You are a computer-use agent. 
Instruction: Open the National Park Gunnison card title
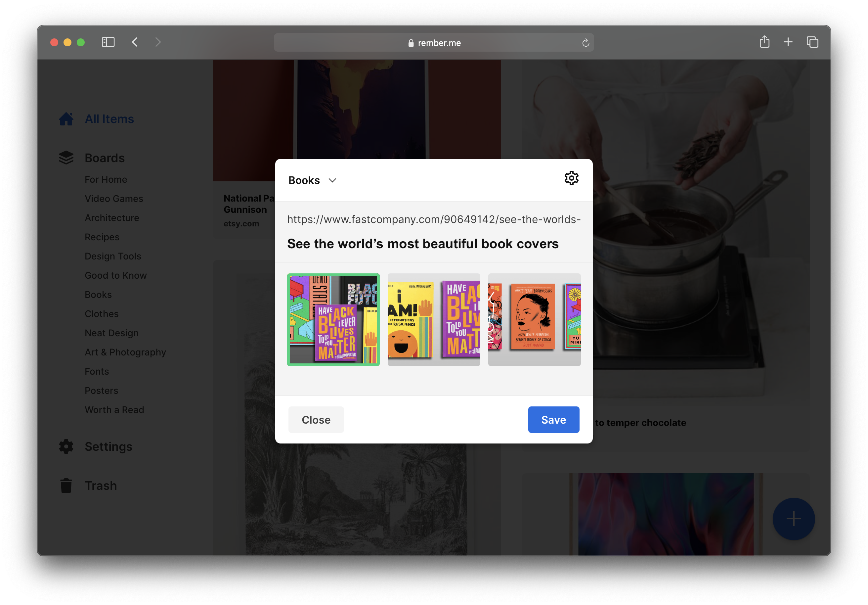click(x=249, y=204)
